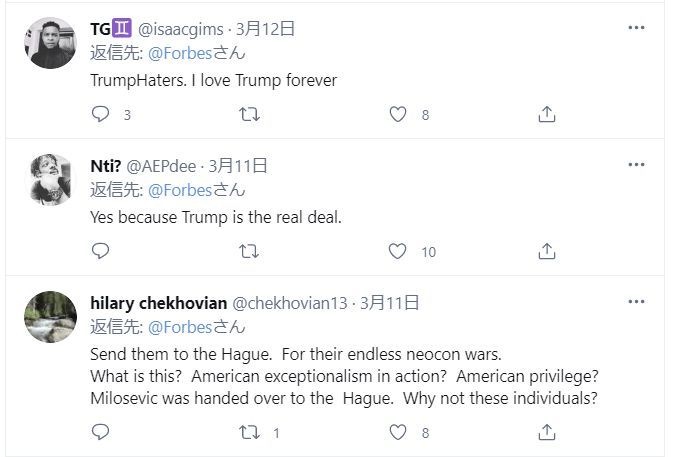
Task: Like Nti?'s tweet with 10 likes
Action: pos(398,251)
